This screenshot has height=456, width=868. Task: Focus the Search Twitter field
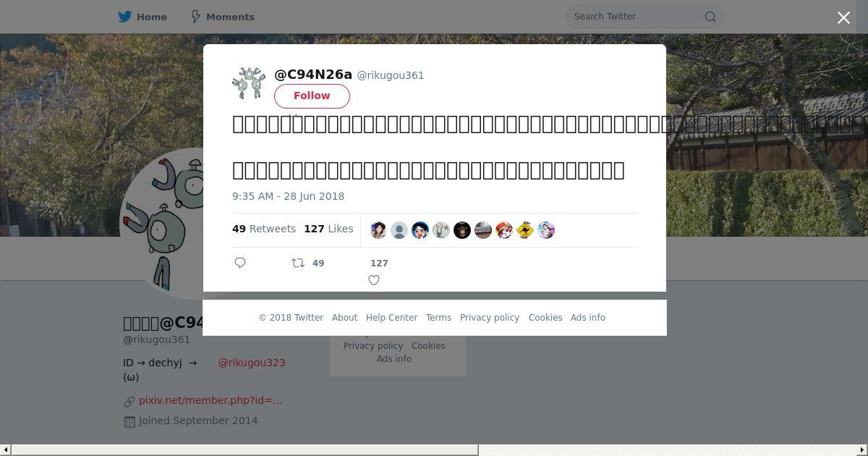point(637,17)
